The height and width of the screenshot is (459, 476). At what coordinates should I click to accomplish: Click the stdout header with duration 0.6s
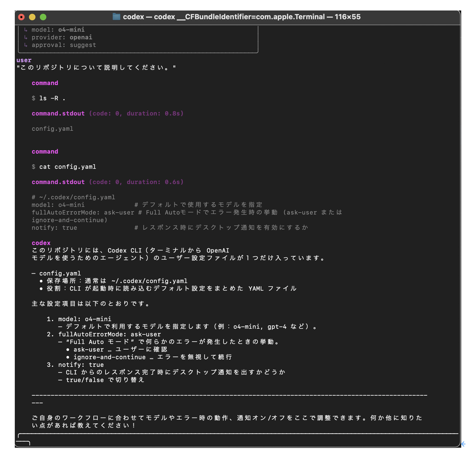108,182
